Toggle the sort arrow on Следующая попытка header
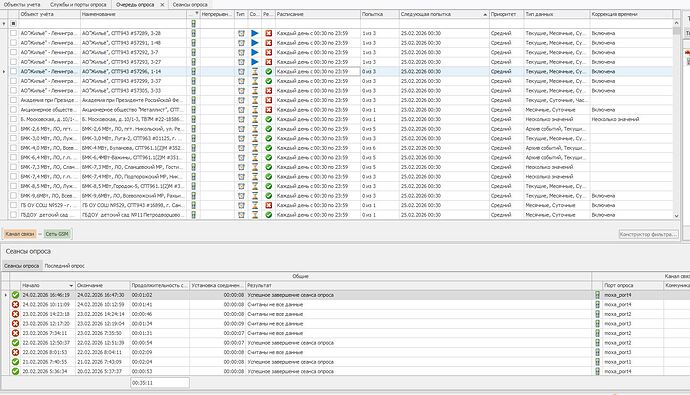 485,15
